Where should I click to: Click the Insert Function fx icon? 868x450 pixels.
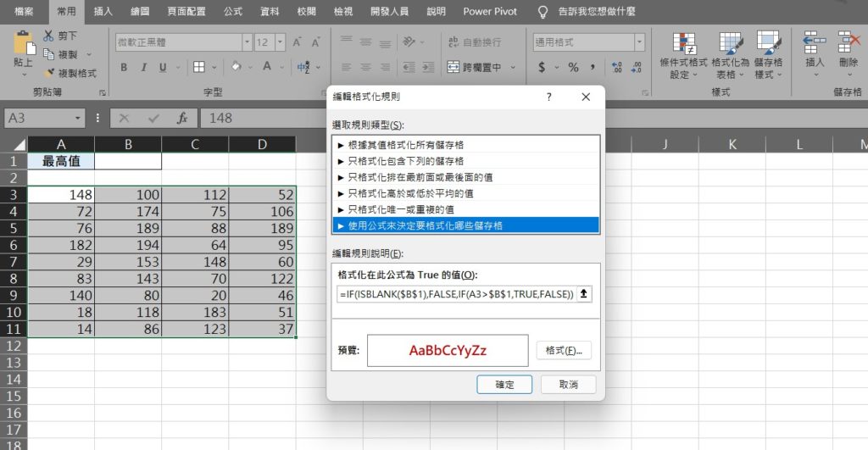[x=181, y=119]
